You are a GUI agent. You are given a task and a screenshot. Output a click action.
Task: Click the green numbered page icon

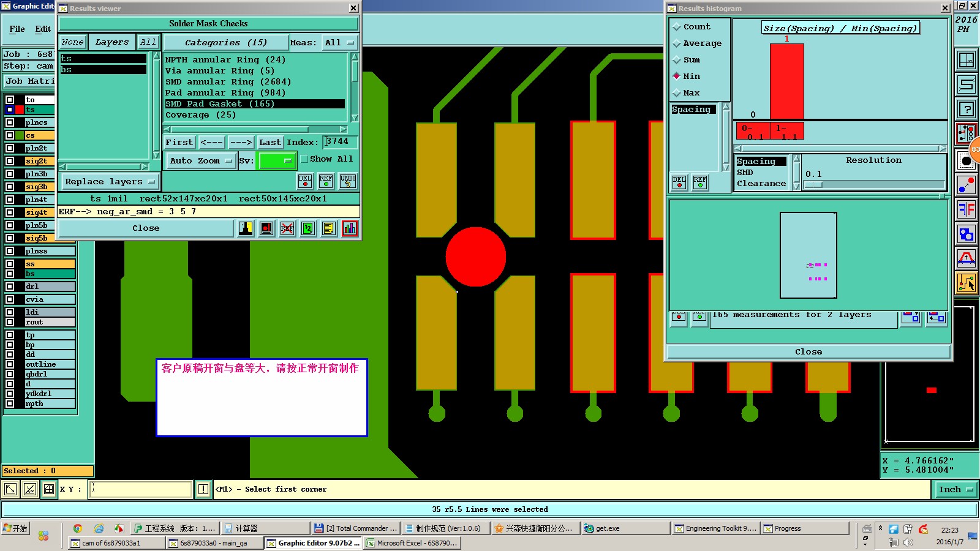pyautogui.click(x=308, y=228)
